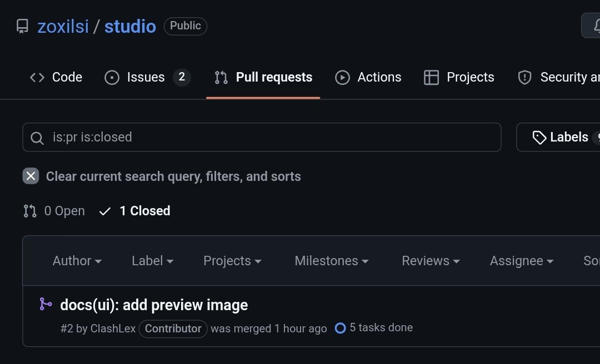Click the notifications bell button
This screenshot has width=600, height=364.
pyautogui.click(x=591, y=26)
